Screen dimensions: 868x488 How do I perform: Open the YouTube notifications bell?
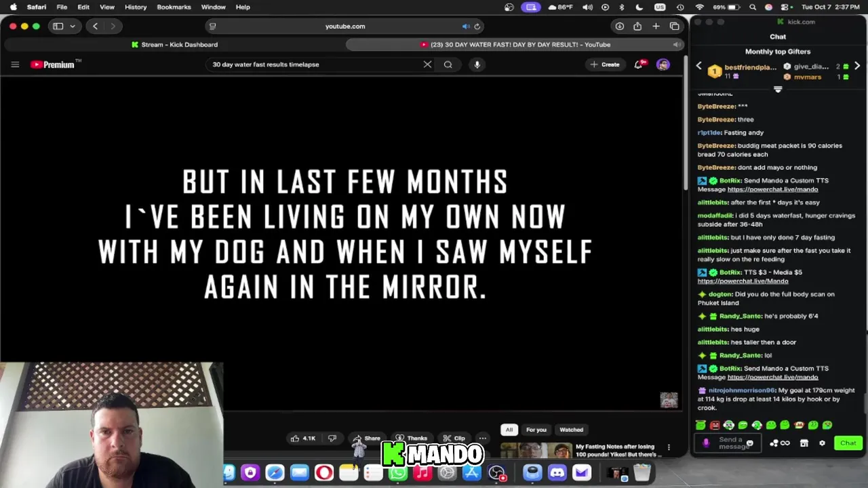(639, 64)
